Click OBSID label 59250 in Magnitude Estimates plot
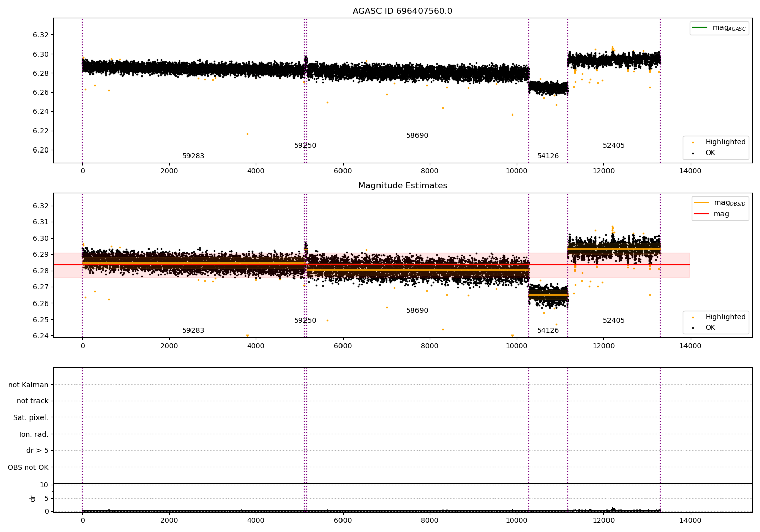 [305, 321]
